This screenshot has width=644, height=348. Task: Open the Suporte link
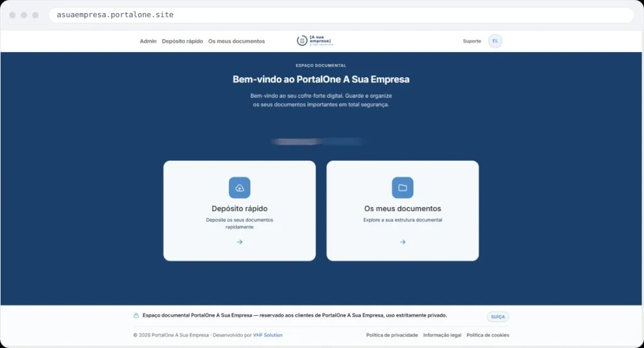pos(472,41)
